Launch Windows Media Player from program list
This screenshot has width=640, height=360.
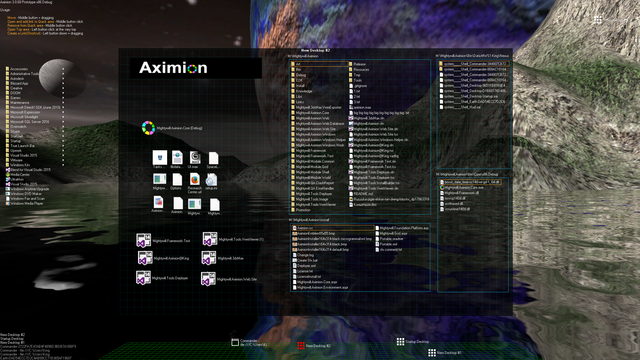[x=24, y=203]
